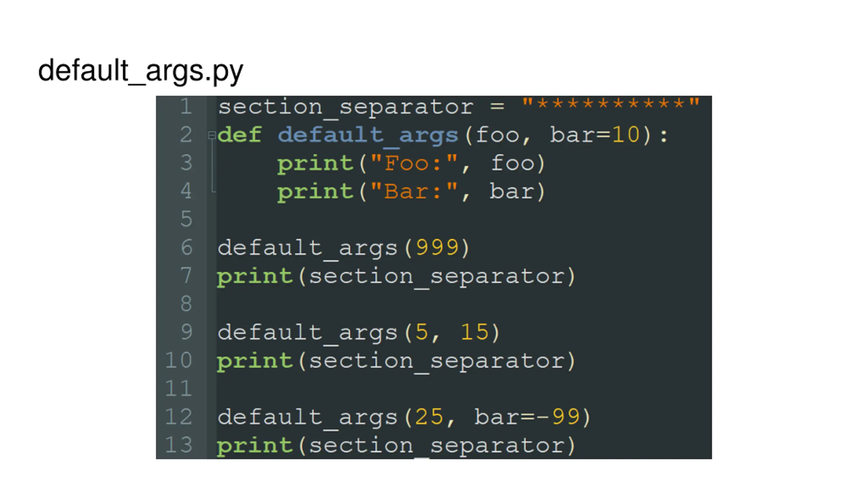Select line number 13 in gutter

point(179,445)
